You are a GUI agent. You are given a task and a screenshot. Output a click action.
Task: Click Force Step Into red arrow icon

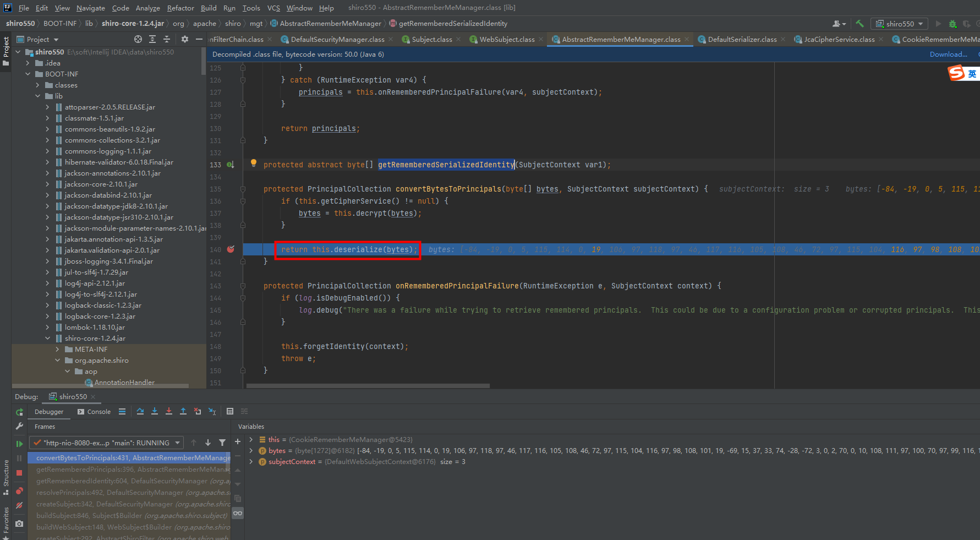pos(169,411)
